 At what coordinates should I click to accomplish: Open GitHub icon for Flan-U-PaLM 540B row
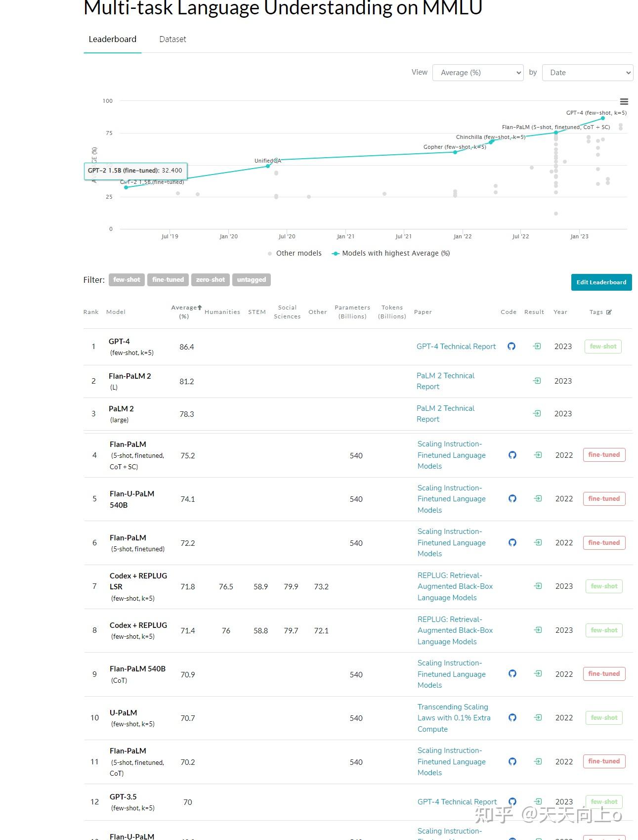pyautogui.click(x=512, y=498)
